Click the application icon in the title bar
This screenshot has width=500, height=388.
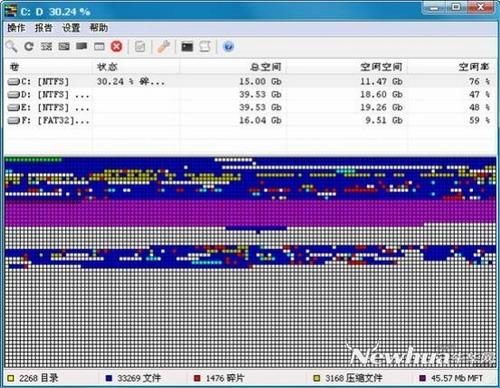click(x=11, y=11)
